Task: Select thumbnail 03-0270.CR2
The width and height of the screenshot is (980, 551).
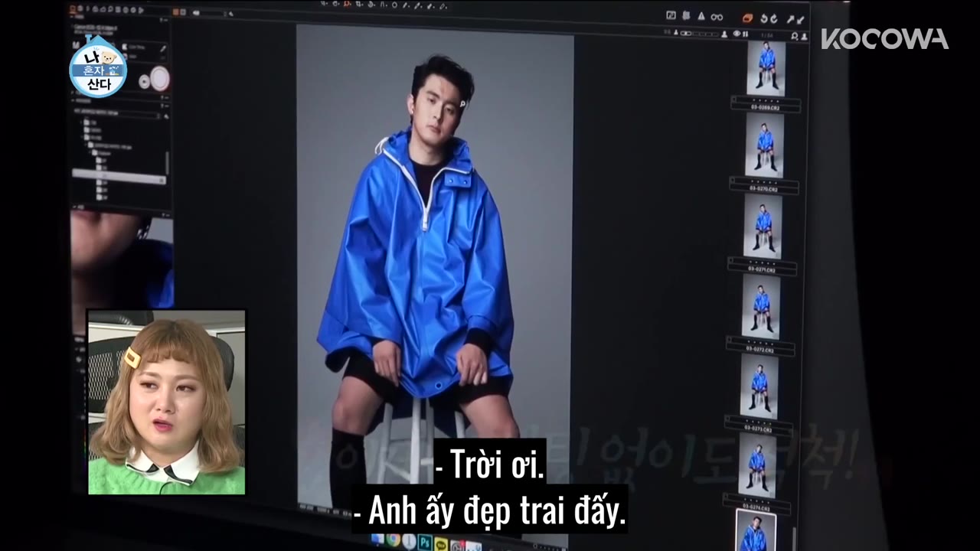Action: (764, 145)
